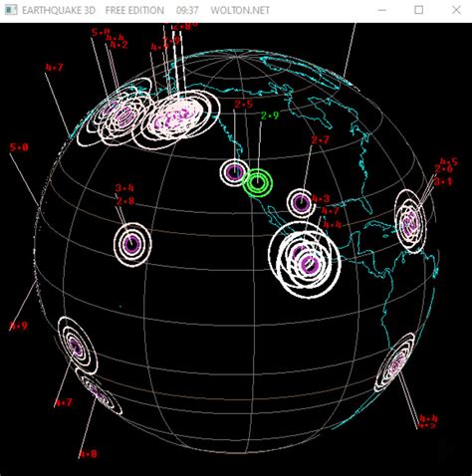Viewport: 472px width, 476px height.
Task: Minimize the Earthquake 3D window
Action: tap(382, 10)
